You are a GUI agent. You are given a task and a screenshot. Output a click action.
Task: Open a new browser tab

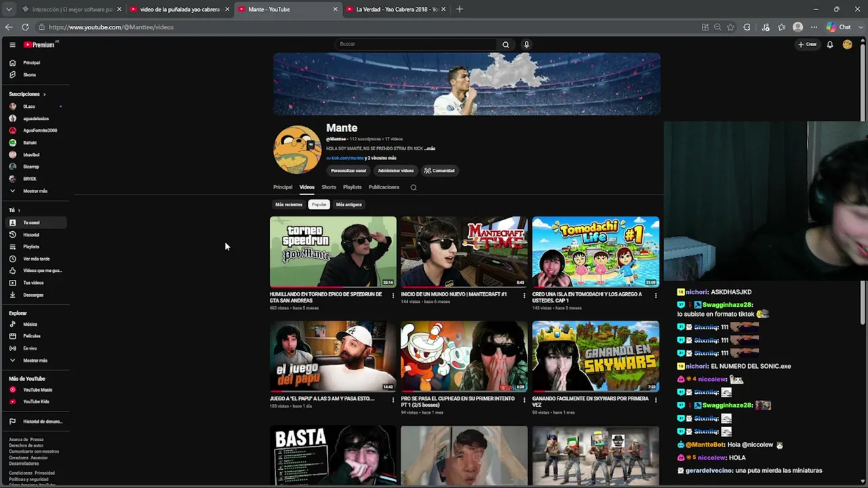tap(459, 9)
